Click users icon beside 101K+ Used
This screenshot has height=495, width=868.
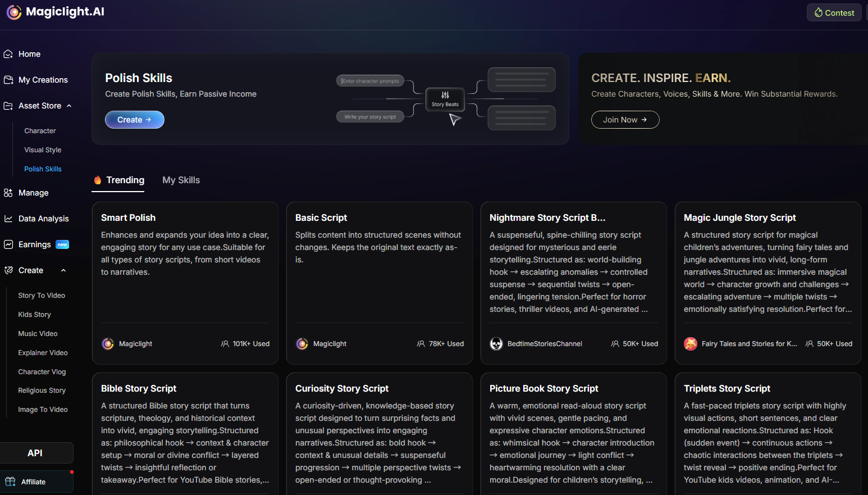pyautogui.click(x=225, y=344)
